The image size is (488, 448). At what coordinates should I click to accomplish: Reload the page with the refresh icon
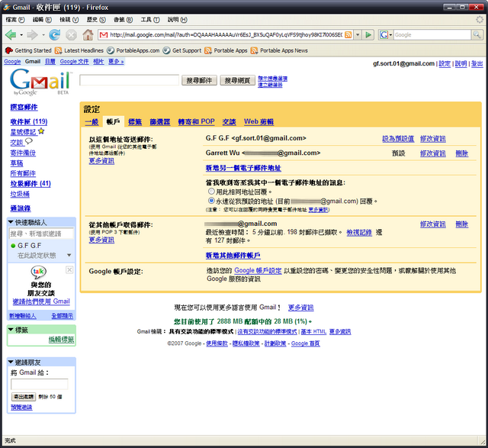click(54, 35)
